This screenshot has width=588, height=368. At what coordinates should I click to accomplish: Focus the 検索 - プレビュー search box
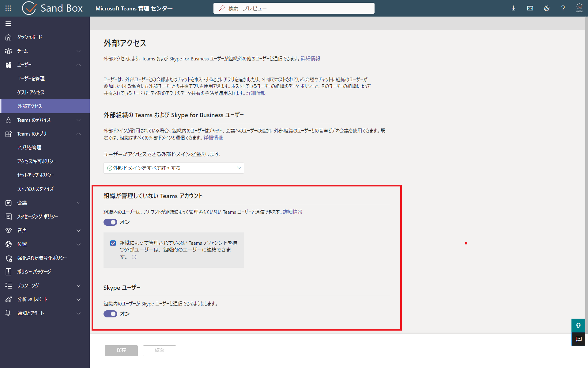point(294,8)
